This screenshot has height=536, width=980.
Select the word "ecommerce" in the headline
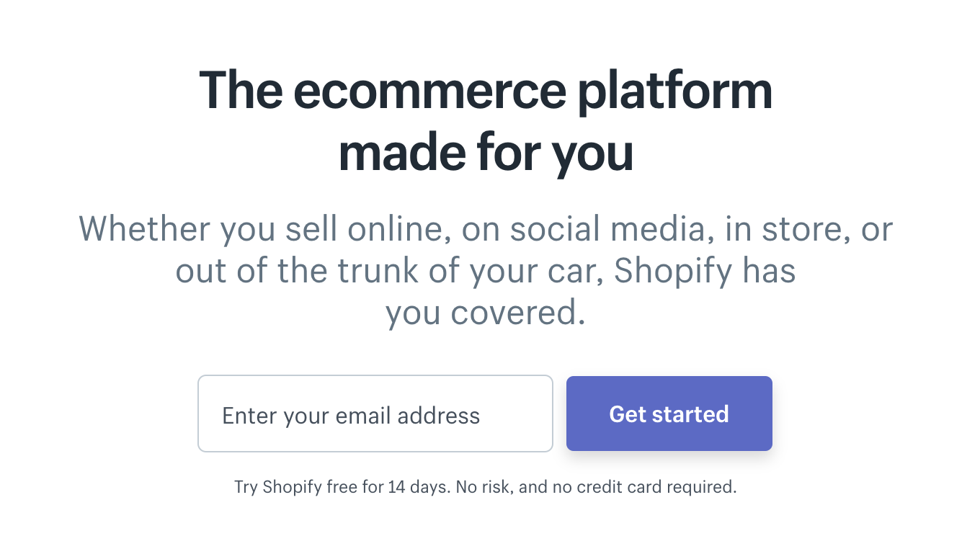point(429,91)
